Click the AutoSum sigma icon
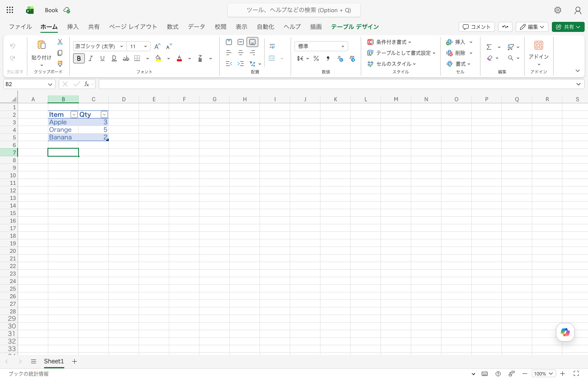The width and height of the screenshot is (588, 378). tap(489, 47)
